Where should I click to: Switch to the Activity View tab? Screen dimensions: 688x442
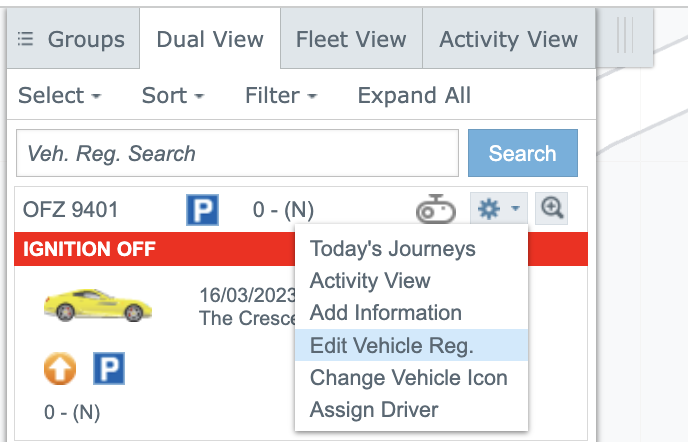pyautogui.click(x=508, y=40)
